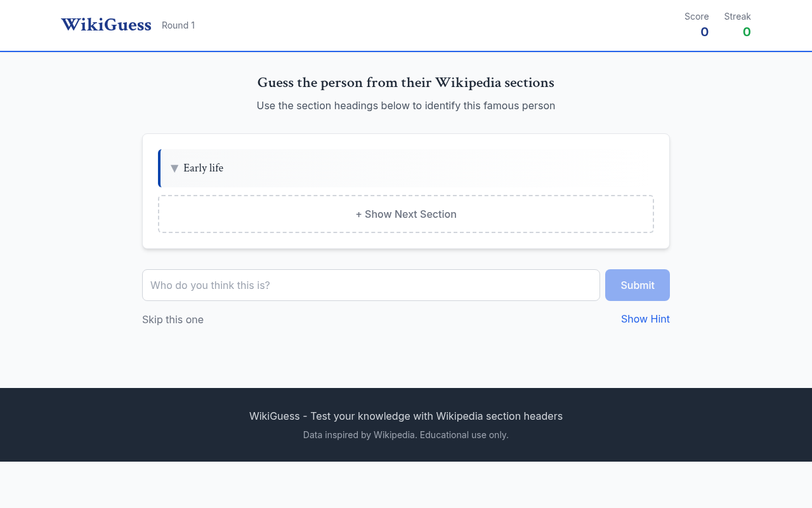812x508 pixels.
Task: Select the Wikipedia mention in footer
Action: (394, 434)
